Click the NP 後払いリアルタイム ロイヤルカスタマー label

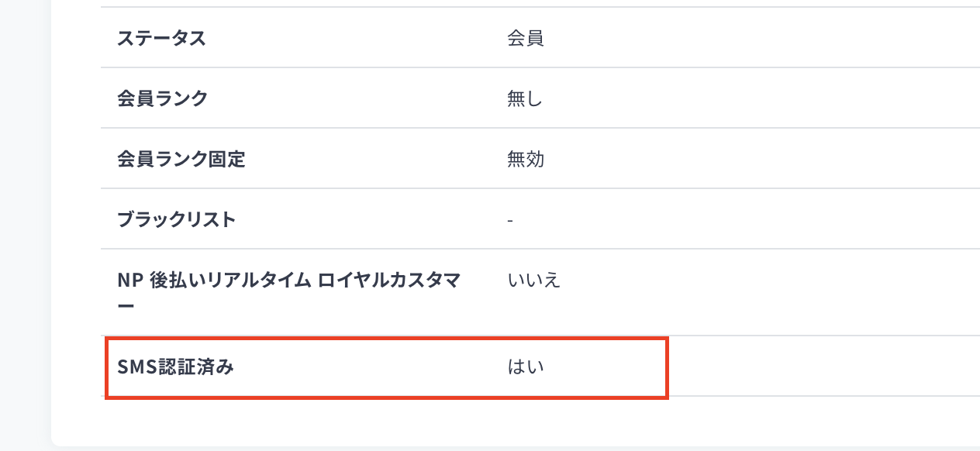pyautogui.click(x=288, y=292)
